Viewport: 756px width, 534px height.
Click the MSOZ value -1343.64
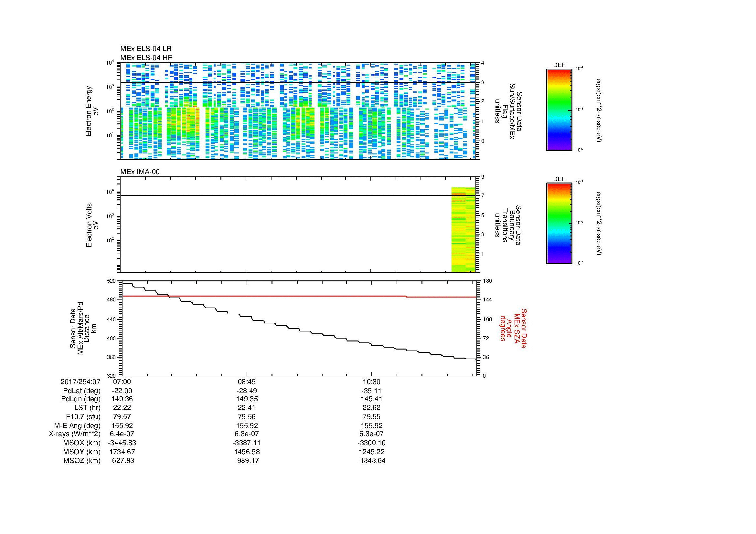point(371,461)
